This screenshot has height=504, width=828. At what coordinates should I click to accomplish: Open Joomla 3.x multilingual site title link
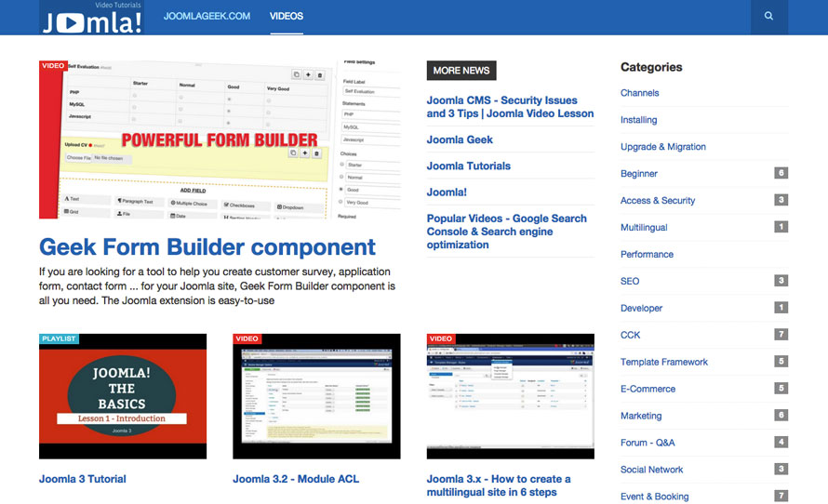(x=499, y=485)
